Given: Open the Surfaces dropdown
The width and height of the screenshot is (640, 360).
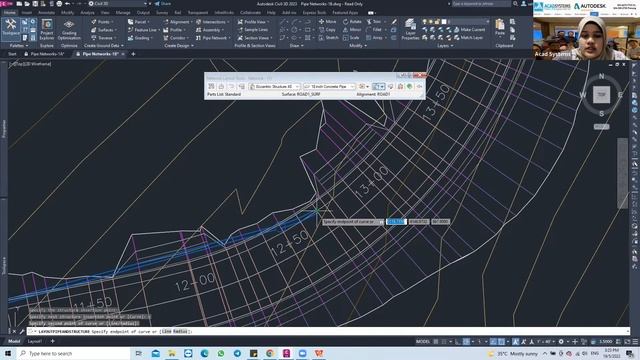Looking at the screenshot, I should tap(104, 30).
